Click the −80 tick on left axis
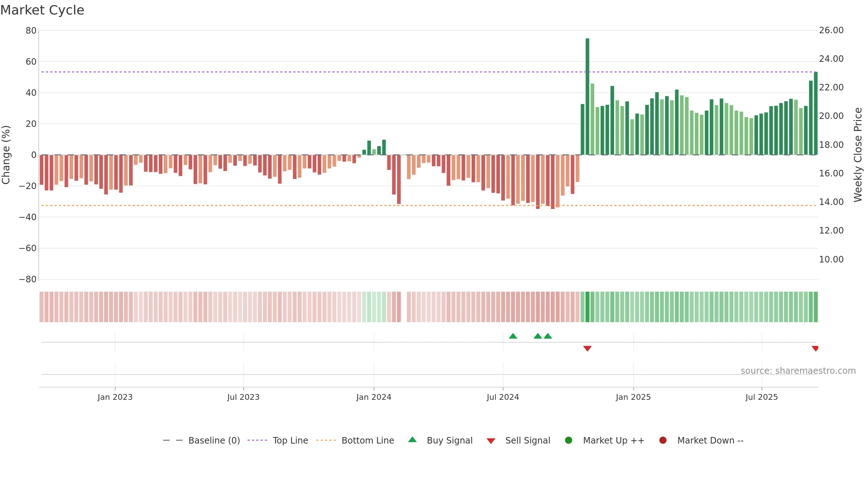868x488 pixels. pyautogui.click(x=28, y=279)
